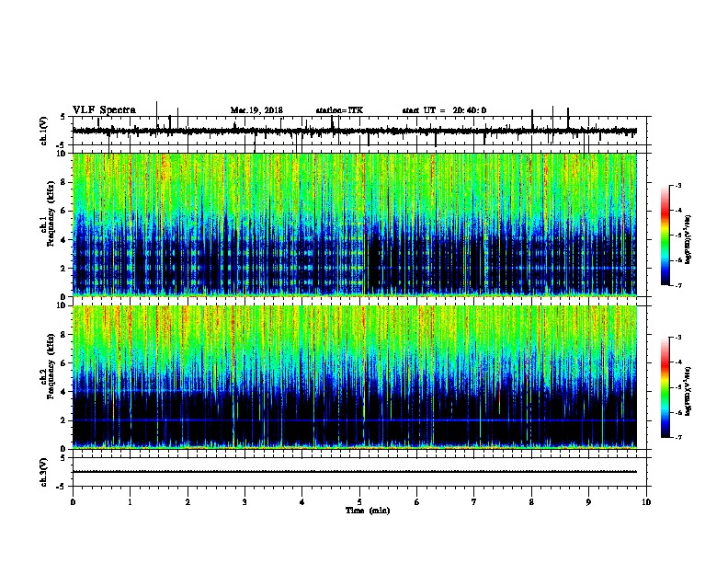
Task: Click the ch.1 frequency axis tick "8"
Action: click(x=64, y=182)
